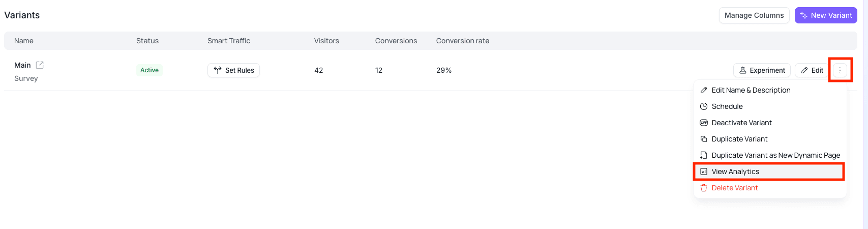The width and height of the screenshot is (868, 229).
Task: Select Edit Name & Description menu item
Action: pyautogui.click(x=770, y=90)
